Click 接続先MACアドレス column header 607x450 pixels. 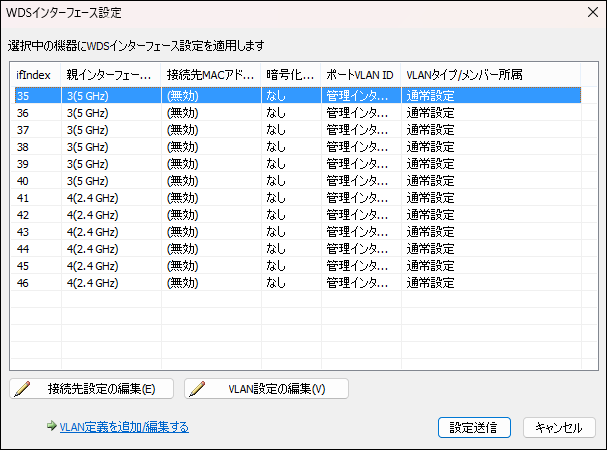coord(211,75)
